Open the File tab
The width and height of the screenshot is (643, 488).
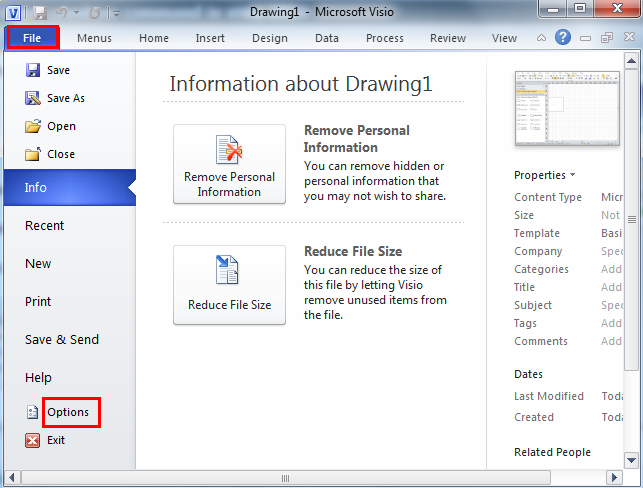point(32,38)
